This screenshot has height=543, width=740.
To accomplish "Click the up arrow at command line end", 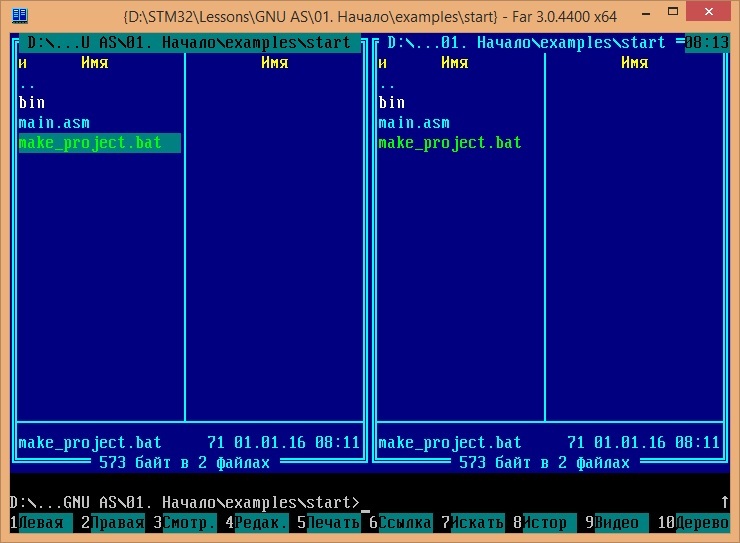I will click(x=724, y=502).
